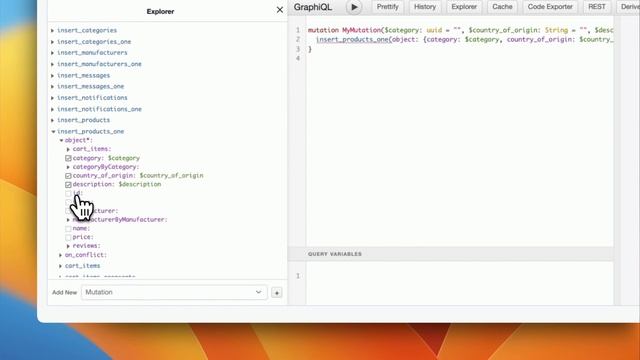Expand the insert_manufacturers node
Image resolution: width=640 pixels, height=360 pixels.
[x=53, y=53]
